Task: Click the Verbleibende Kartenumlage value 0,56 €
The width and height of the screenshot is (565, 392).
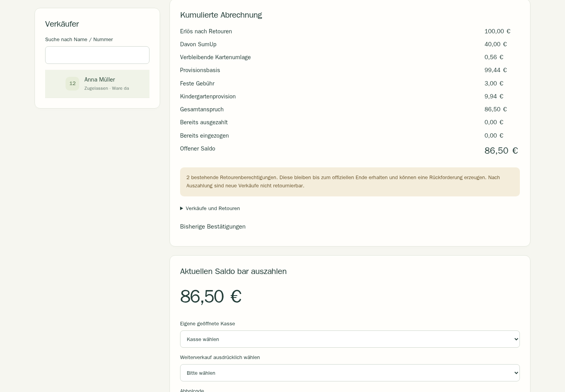Action: (x=494, y=57)
